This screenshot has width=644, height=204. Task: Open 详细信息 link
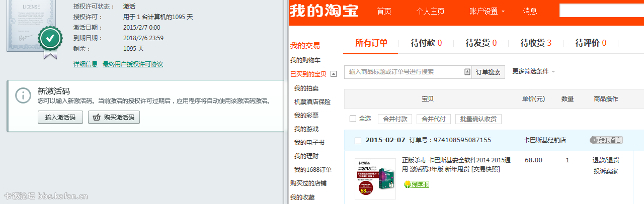coord(86,64)
